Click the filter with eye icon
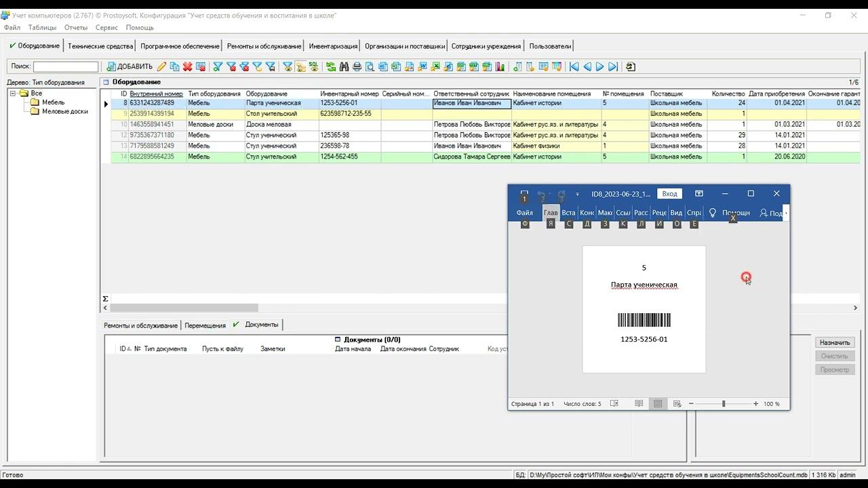This screenshot has width=868, height=488. tap(287, 66)
